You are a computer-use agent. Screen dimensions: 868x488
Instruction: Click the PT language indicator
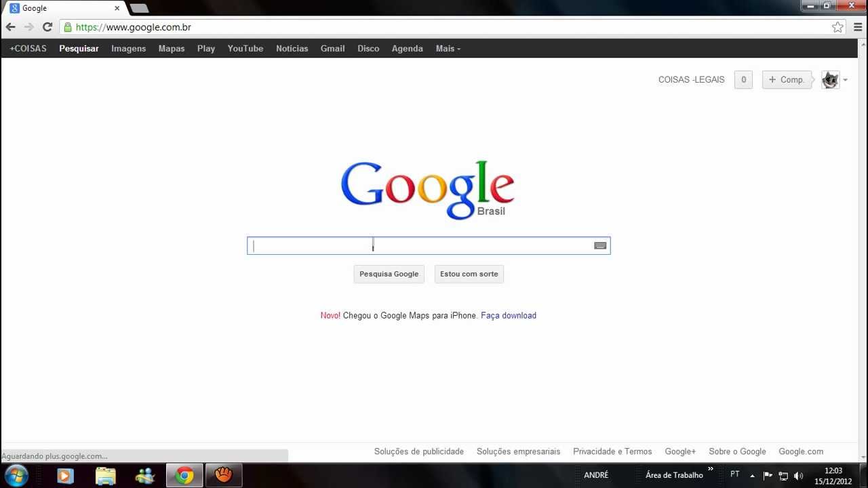click(735, 474)
